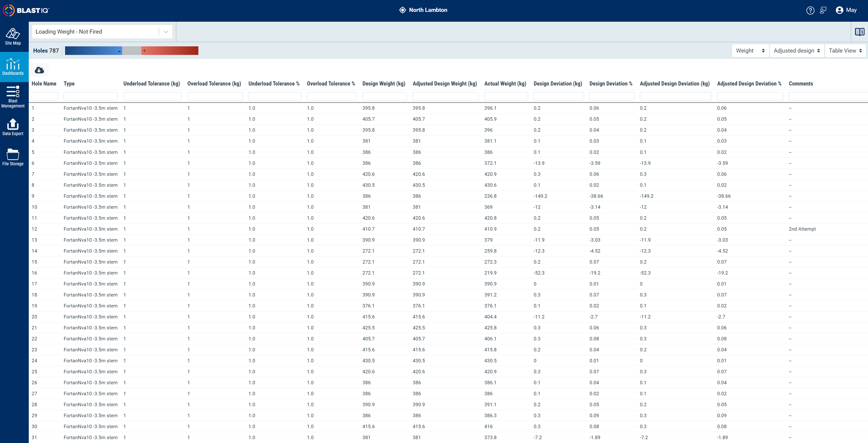The height and width of the screenshot is (443, 868).
Task: Click the 373.8 actual weight in row 31
Action: [490, 437]
